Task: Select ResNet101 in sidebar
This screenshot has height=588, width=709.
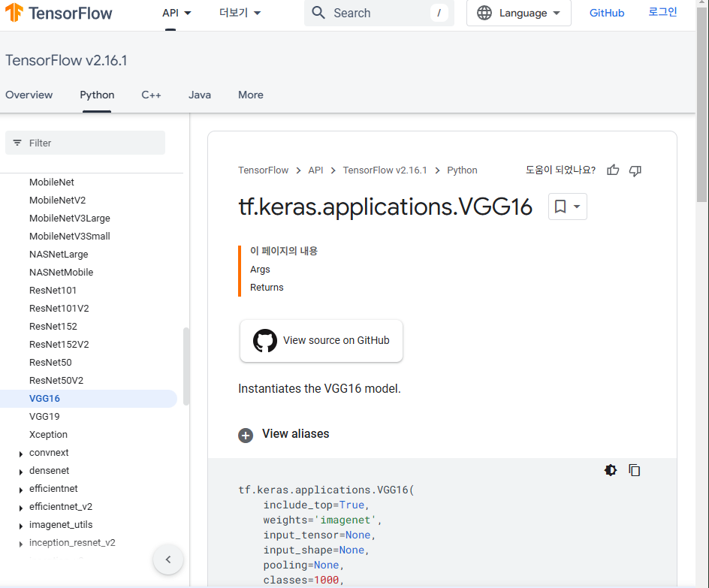Action: (53, 291)
